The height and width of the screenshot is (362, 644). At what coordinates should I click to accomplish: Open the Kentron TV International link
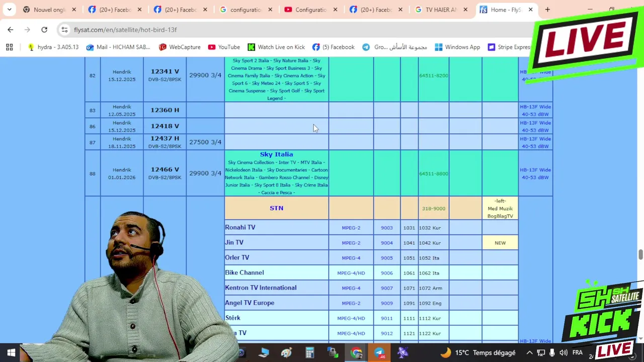[x=261, y=288]
